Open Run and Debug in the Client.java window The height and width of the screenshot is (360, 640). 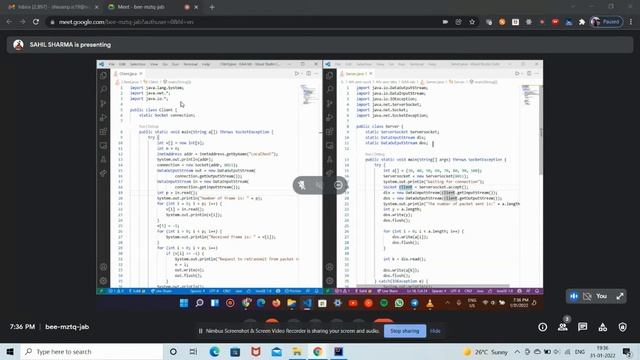point(103,118)
